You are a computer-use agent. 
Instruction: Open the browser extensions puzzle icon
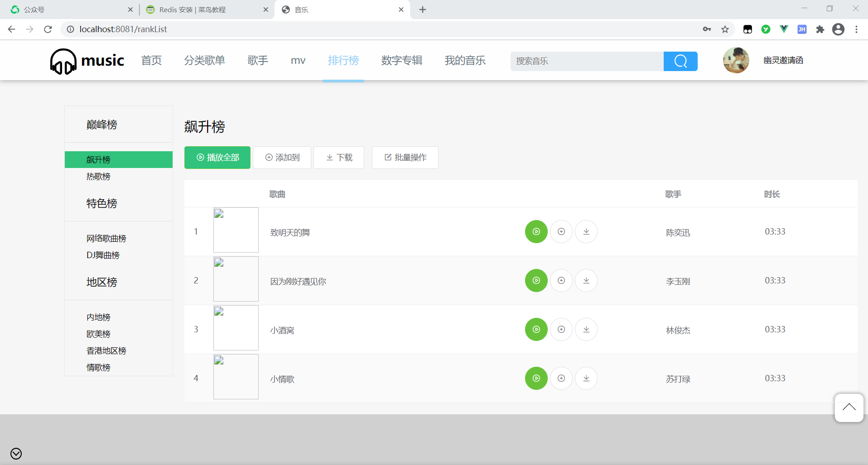(820, 29)
